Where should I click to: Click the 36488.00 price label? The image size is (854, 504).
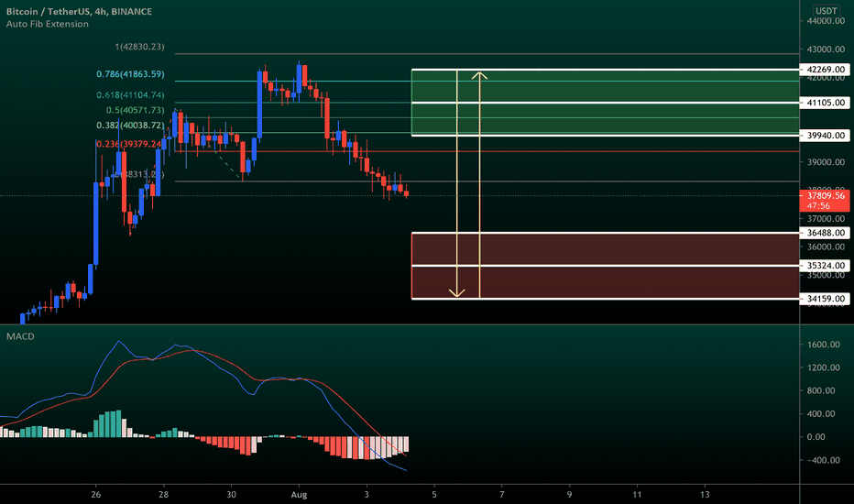point(825,233)
